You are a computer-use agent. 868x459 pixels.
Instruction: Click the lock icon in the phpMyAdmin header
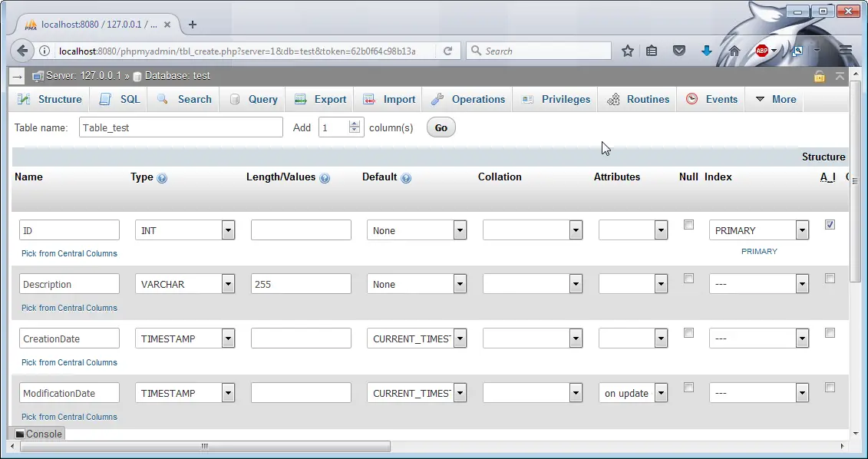(x=820, y=77)
